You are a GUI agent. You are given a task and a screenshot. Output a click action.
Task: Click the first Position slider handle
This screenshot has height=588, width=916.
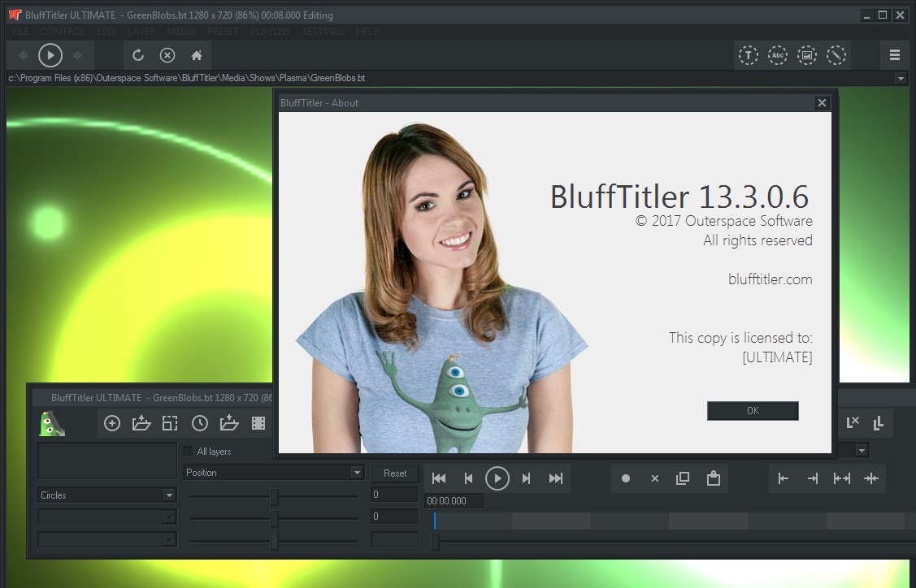(274, 497)
